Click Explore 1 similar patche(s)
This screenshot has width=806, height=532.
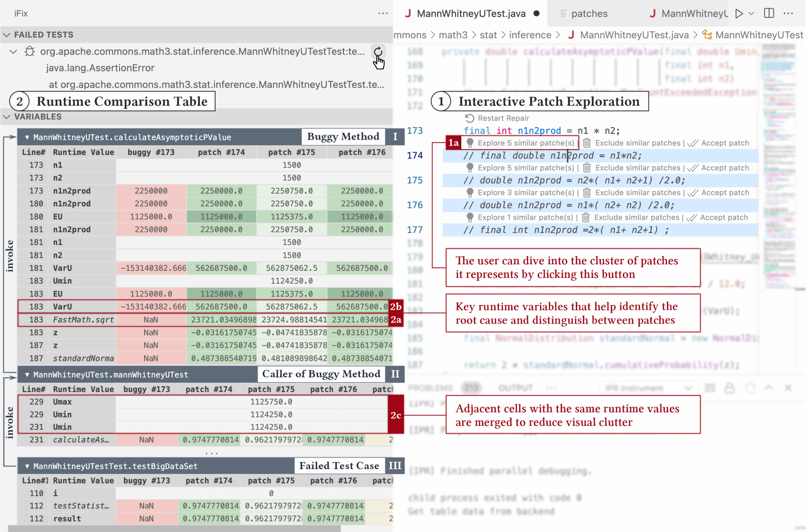point(525,217)
